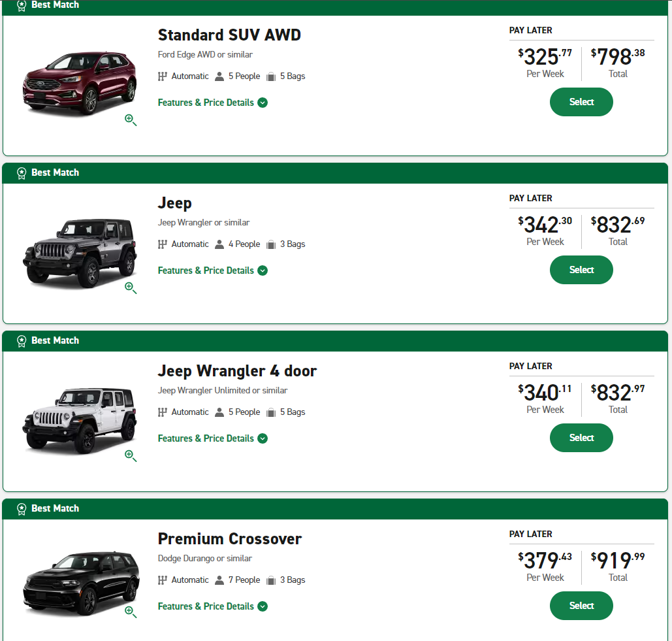Click Best Match ribbon icon above Jeep Wrangler 4 door

pos(22,341)
